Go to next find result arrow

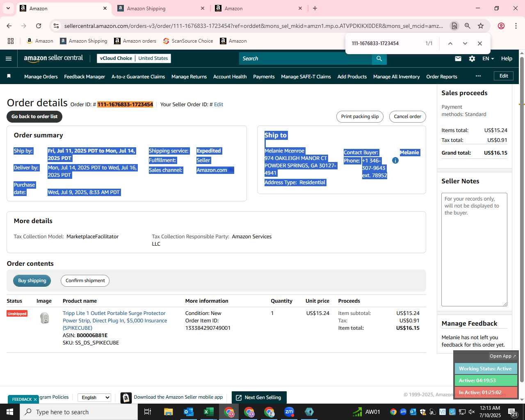[x=465, y=43]
